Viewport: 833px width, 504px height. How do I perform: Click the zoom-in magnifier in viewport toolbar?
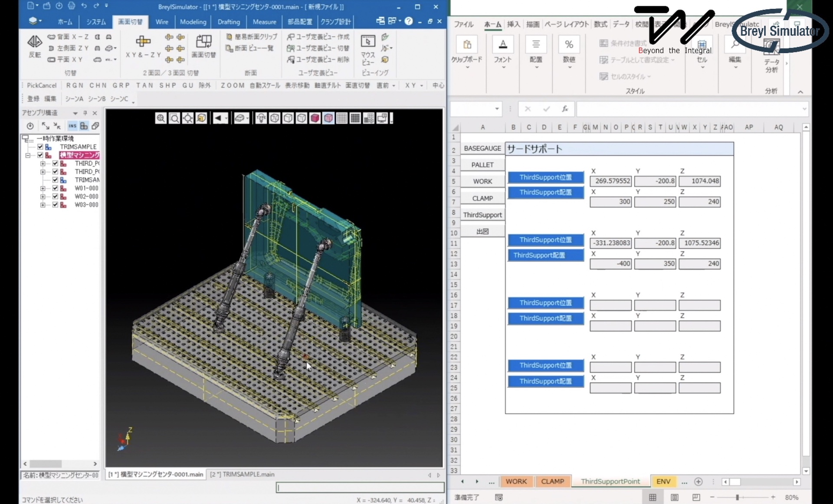pos(161,118)
